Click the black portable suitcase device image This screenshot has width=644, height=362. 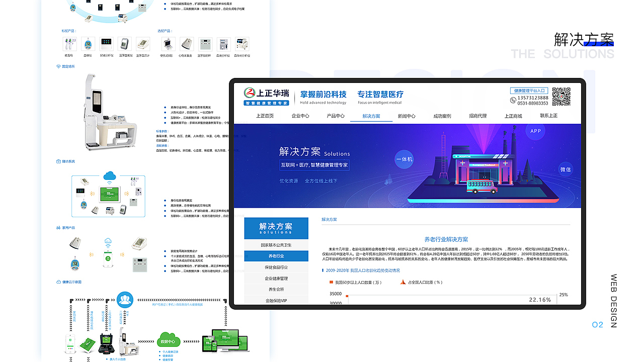point(105,343)
